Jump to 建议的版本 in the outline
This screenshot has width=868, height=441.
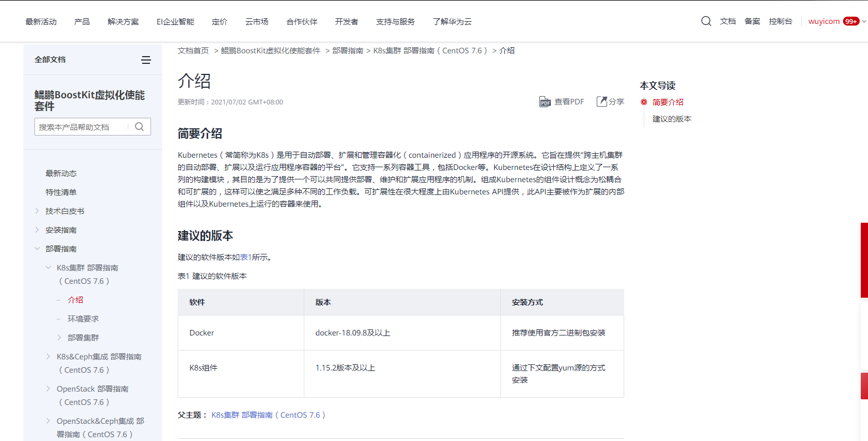point(672,119)
